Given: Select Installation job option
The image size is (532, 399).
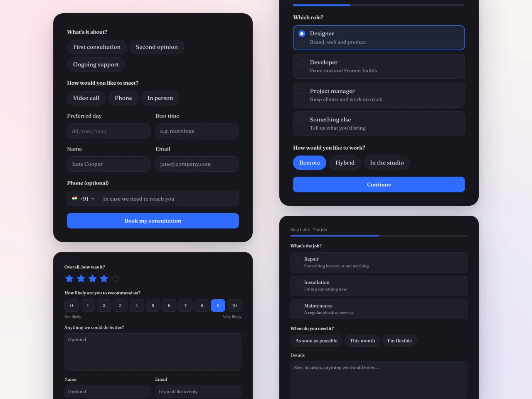Looking at the screenshot, I should pyautogui.click(x=379, y=286).
